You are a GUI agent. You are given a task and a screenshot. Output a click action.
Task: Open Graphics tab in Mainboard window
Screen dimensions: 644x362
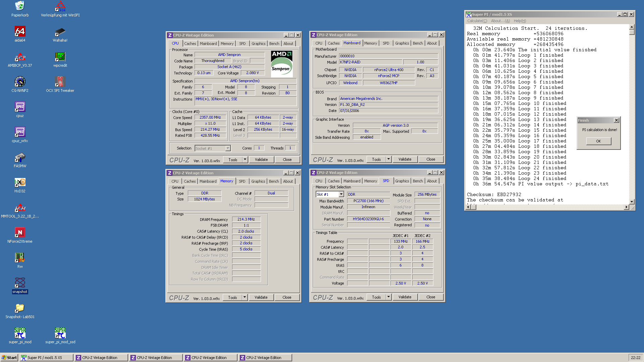pyautogui.click(x=402, y=43)
